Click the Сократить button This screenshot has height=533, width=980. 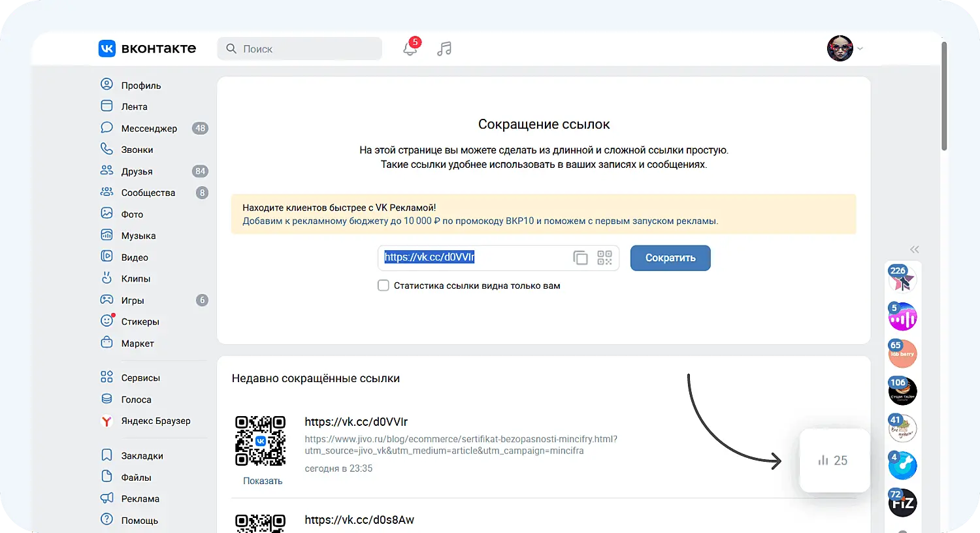coord(670,257)
